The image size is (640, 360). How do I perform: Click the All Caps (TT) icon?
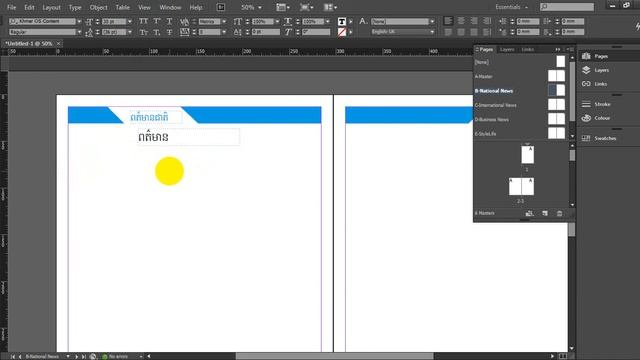pyautogui.click(x=143, y=21)
